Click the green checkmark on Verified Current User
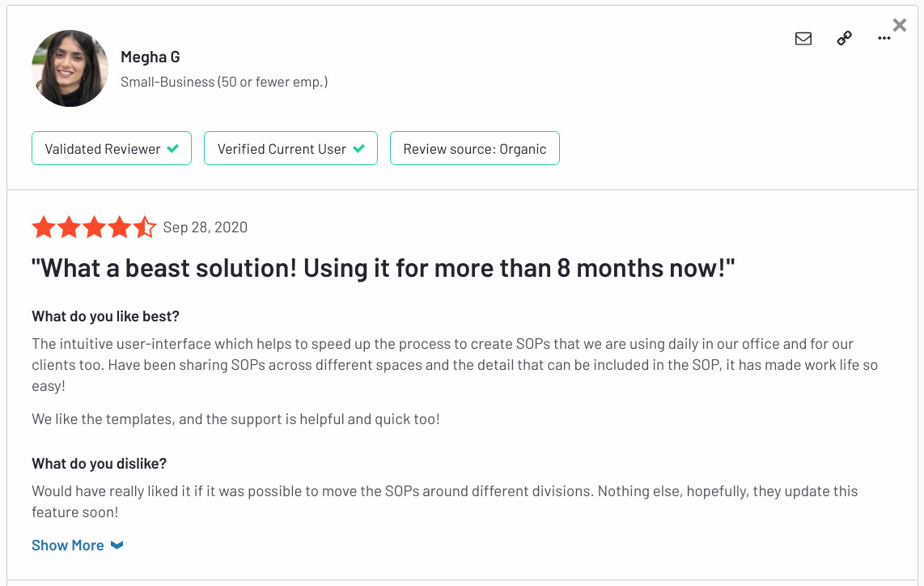Viewport: 924px width, 586px height. [359, 149]
